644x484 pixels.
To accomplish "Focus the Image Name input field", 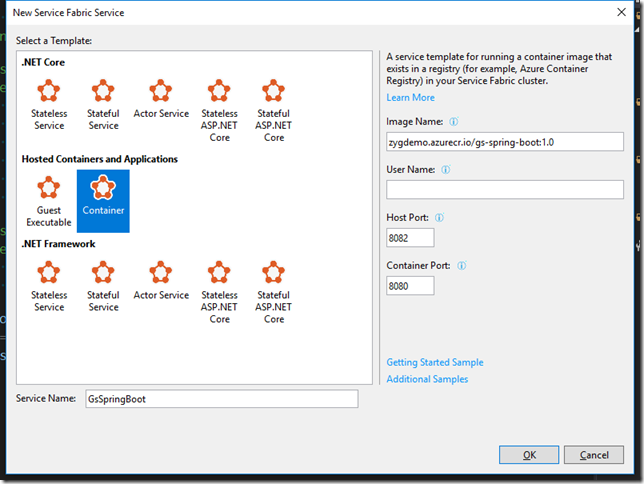I will [505, 142].
